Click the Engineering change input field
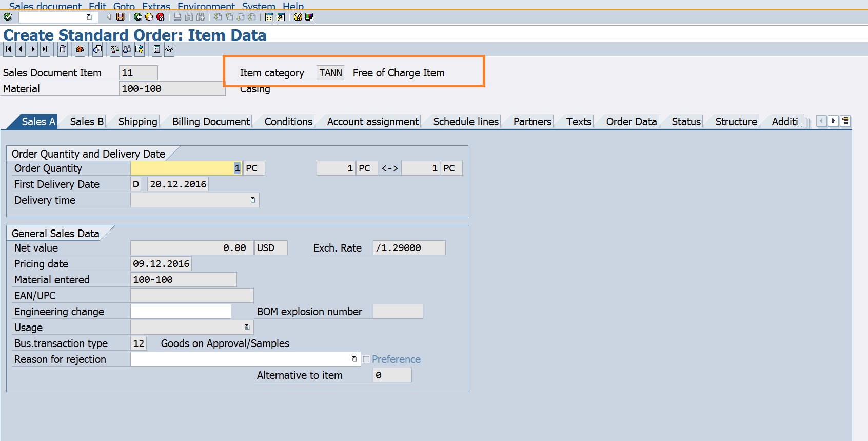868x441 pixels. 181,312
